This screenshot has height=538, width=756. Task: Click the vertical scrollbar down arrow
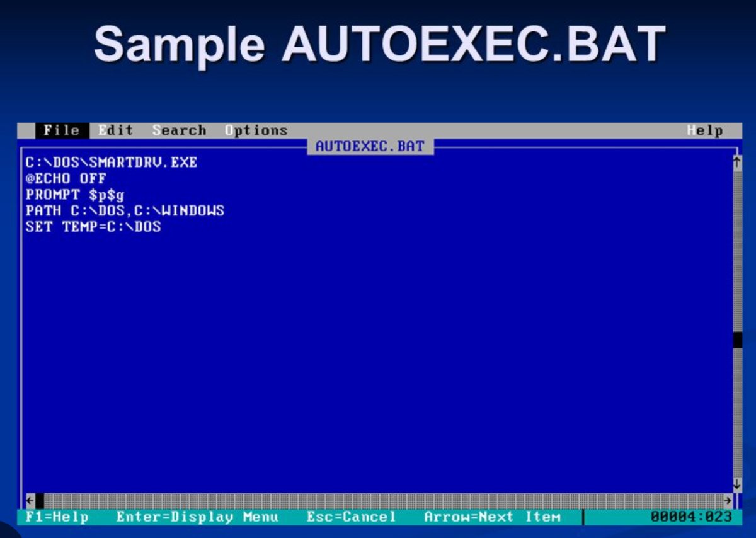click(737, 485)
